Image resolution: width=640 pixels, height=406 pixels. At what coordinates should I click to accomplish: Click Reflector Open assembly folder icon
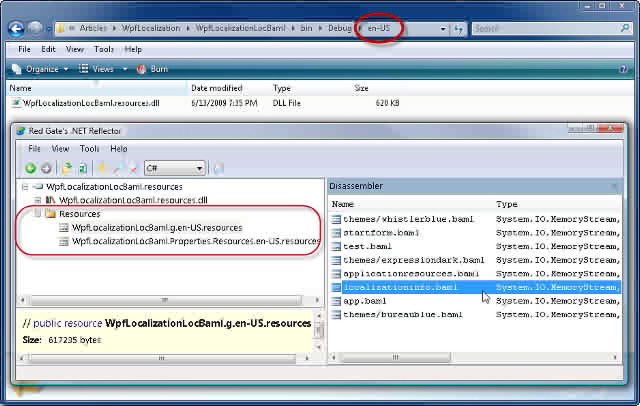[x=67, y=168]
